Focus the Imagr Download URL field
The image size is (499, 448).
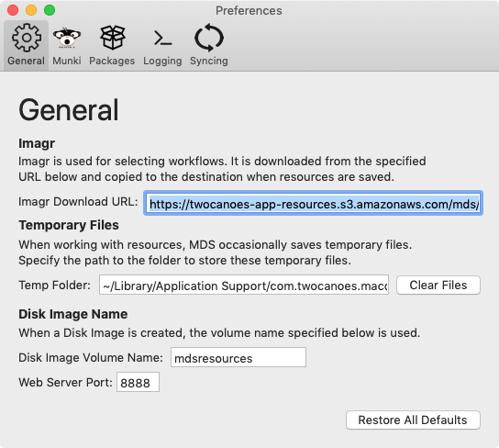[313, 203]
